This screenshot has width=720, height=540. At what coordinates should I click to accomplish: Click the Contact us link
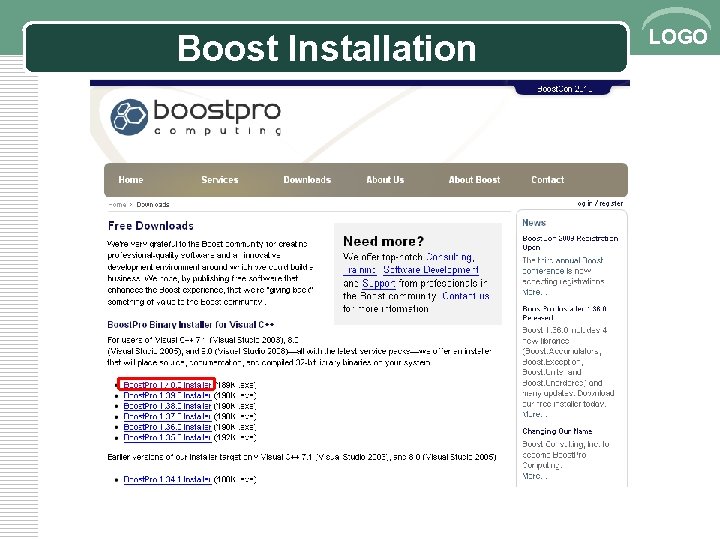pos(466,296)
